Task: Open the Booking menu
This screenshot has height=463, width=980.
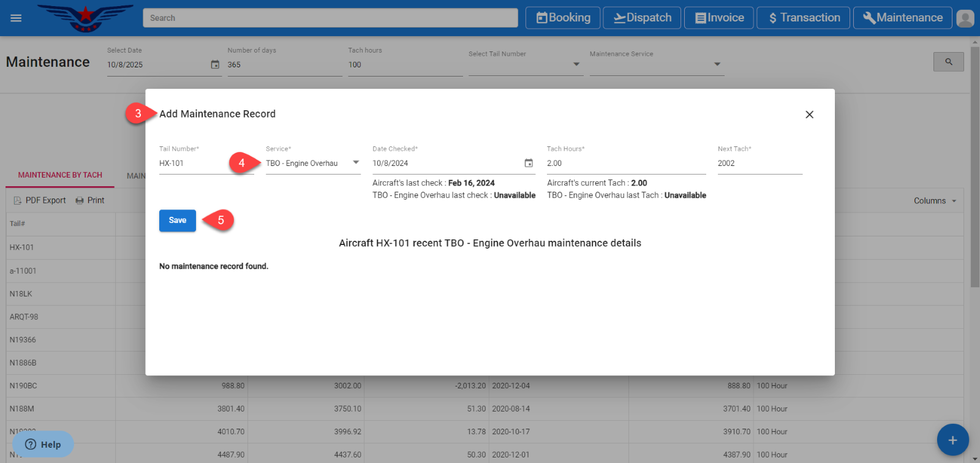Action: coord(563,18)
